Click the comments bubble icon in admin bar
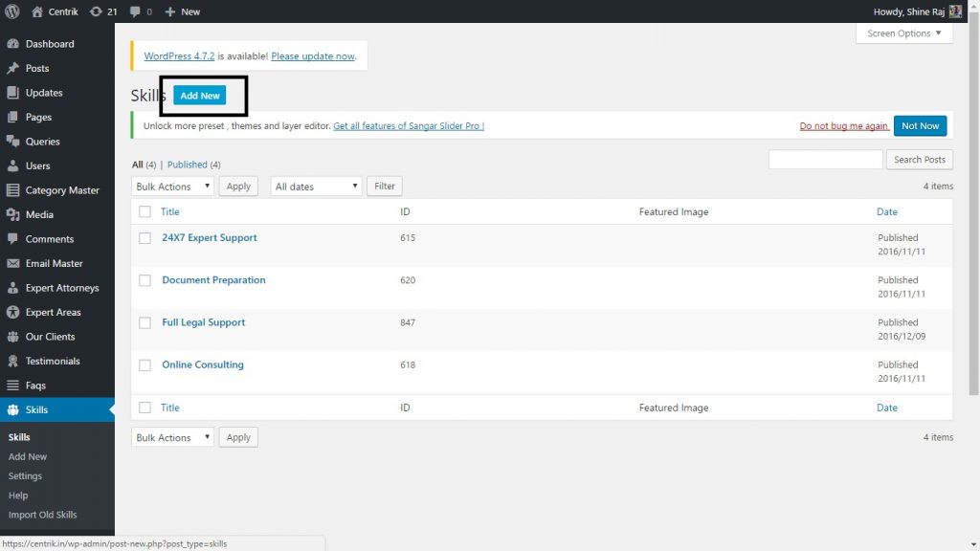 pos(135,11)
